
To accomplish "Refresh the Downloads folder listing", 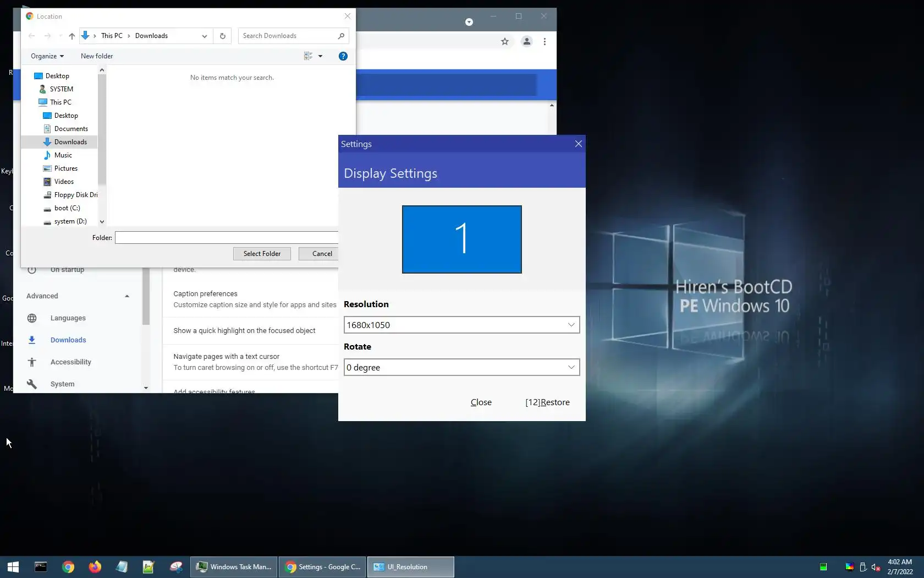I will pyautogui.click(x=223, y=36).
